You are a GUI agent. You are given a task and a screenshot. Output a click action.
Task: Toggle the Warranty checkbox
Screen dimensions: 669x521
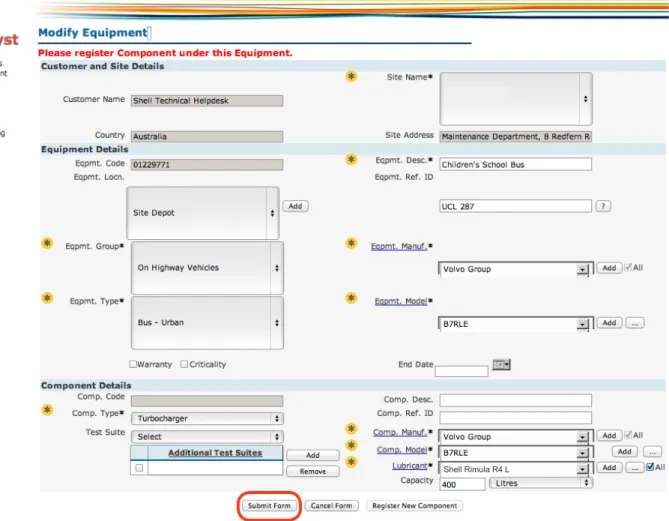(133, 364)
